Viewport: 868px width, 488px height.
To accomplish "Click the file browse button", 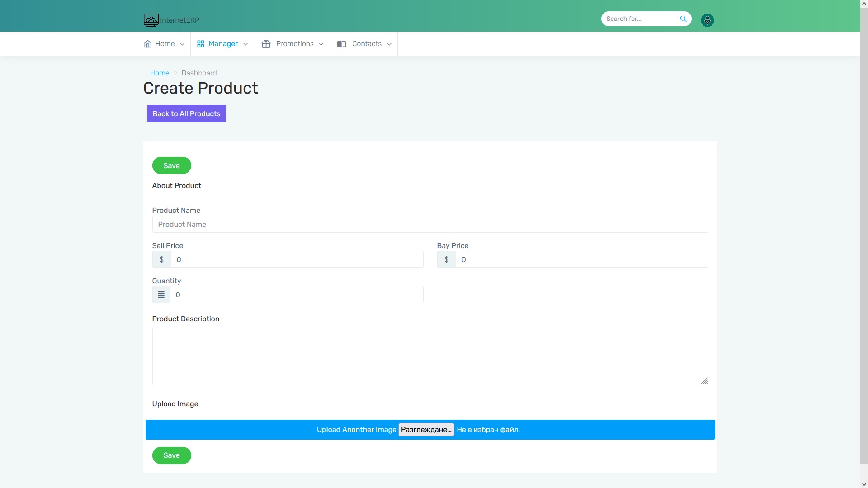I will coord(426,430).
